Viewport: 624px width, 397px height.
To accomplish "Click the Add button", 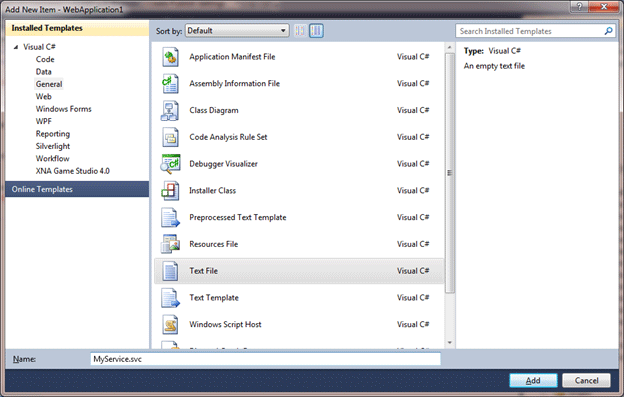I will [533, 381].
